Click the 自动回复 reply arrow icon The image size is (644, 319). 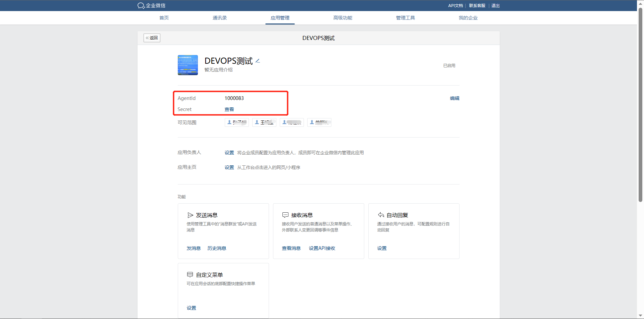381,215
